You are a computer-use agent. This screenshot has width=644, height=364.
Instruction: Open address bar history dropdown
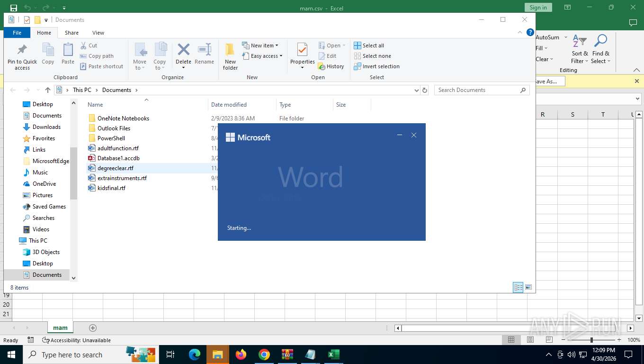[416, 90]
